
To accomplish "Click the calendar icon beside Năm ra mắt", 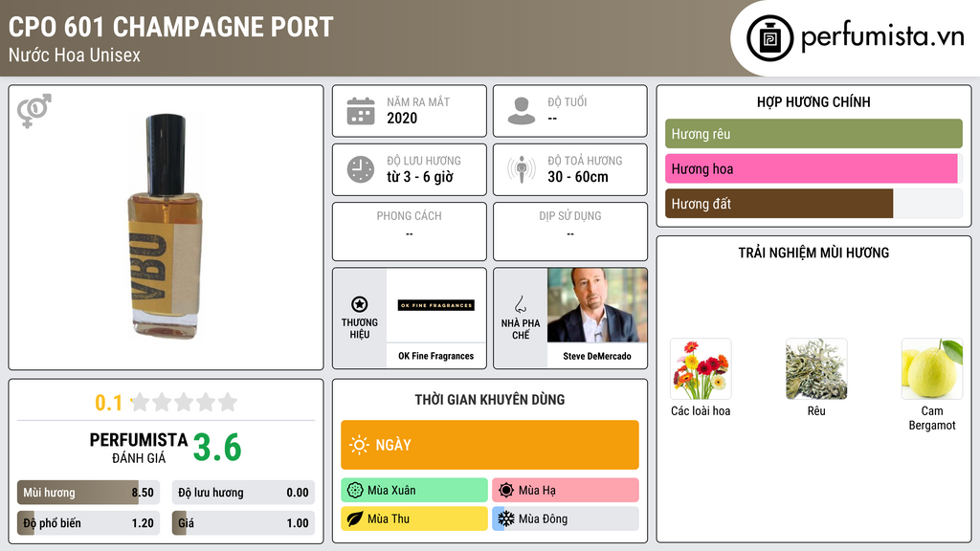I will pyautogui.click(x=361, y=111).
